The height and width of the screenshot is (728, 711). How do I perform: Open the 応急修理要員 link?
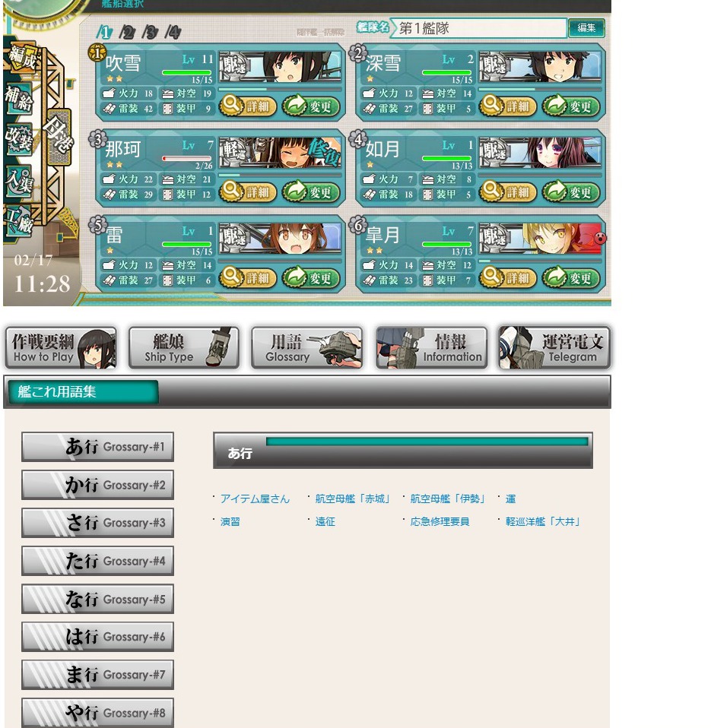coord(440,521)
